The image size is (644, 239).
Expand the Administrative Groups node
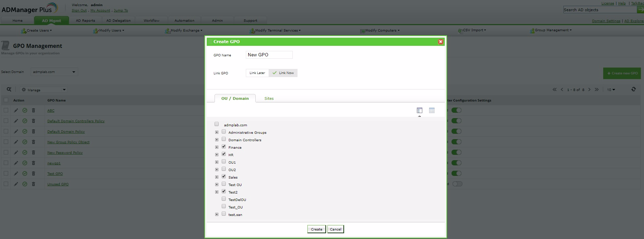(217, 132)
